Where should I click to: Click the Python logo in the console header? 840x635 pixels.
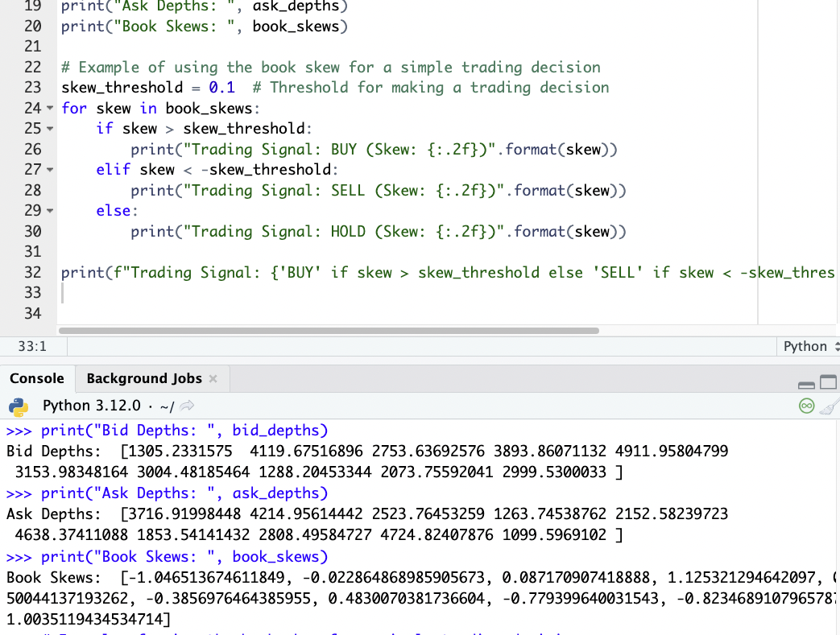(x=18, y=406)
